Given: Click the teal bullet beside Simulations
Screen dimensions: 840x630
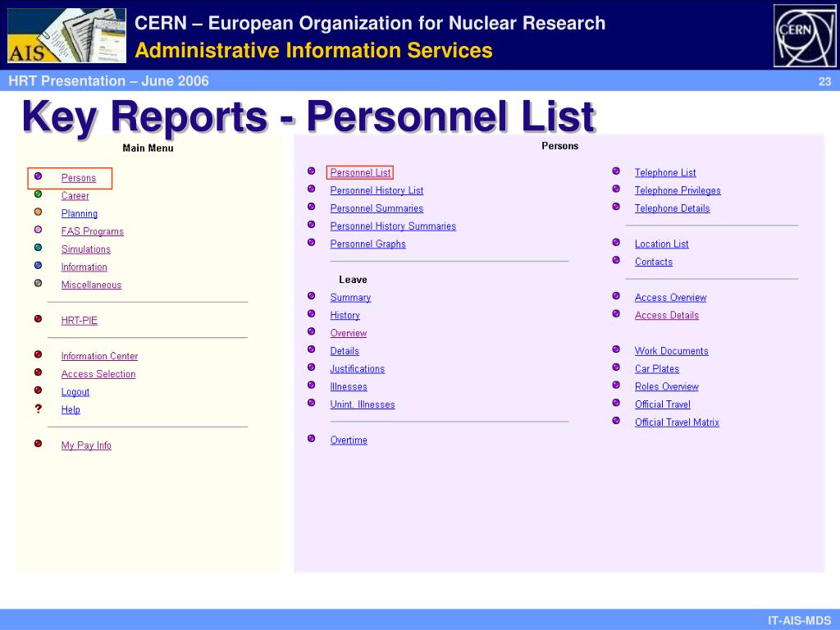Looking at the screenshot, I should pyautogui.click(x=38, y=248).
